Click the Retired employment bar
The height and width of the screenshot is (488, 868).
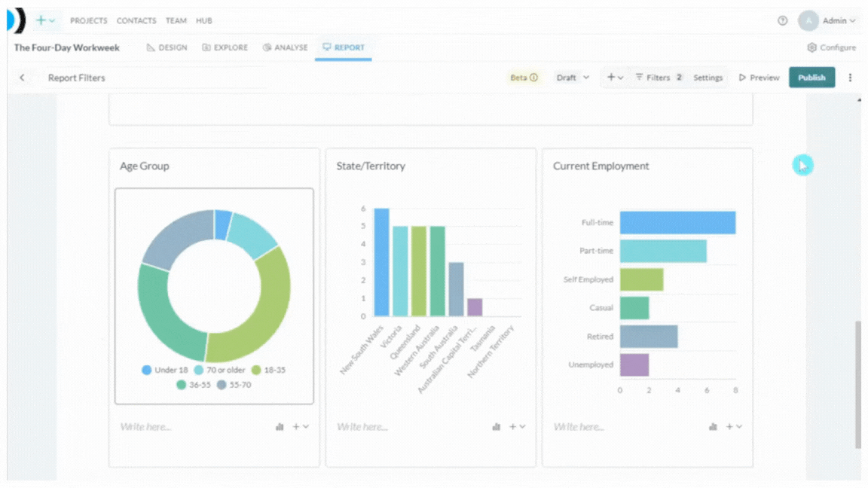(x=649, y=337)
